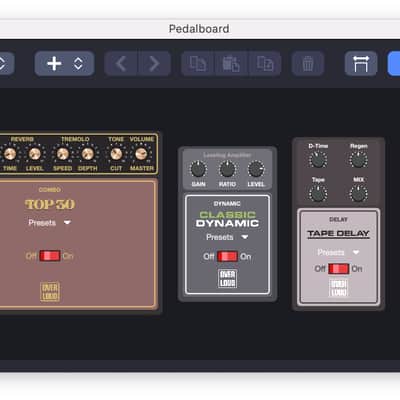Click the paste pedal icon
Viewport: 400px width, 400px height.
point(231,63)
